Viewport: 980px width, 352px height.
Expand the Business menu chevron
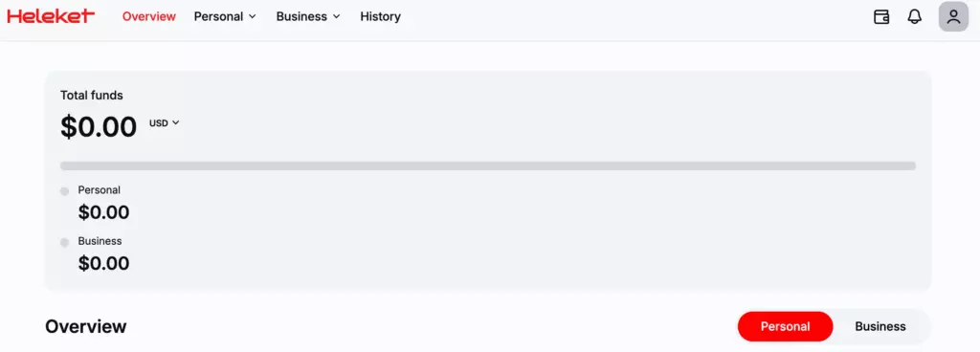tap(336, 17)
